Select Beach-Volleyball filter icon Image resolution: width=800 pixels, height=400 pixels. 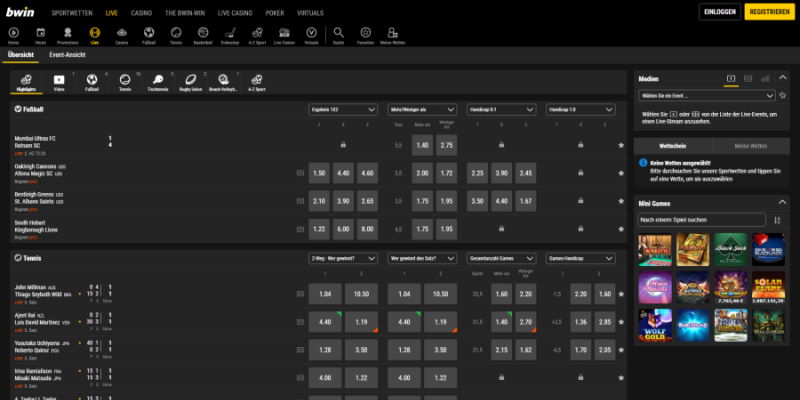(x=223, y=83)
